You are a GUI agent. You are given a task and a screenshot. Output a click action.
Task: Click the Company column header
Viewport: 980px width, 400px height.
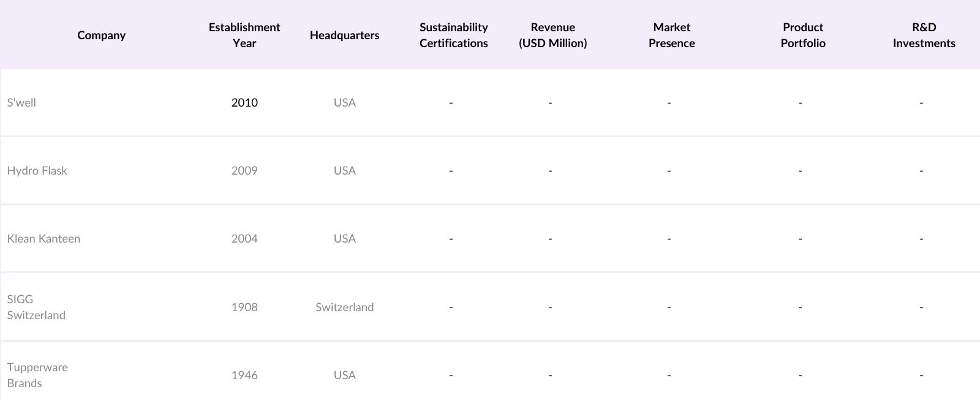click(101, 35)
